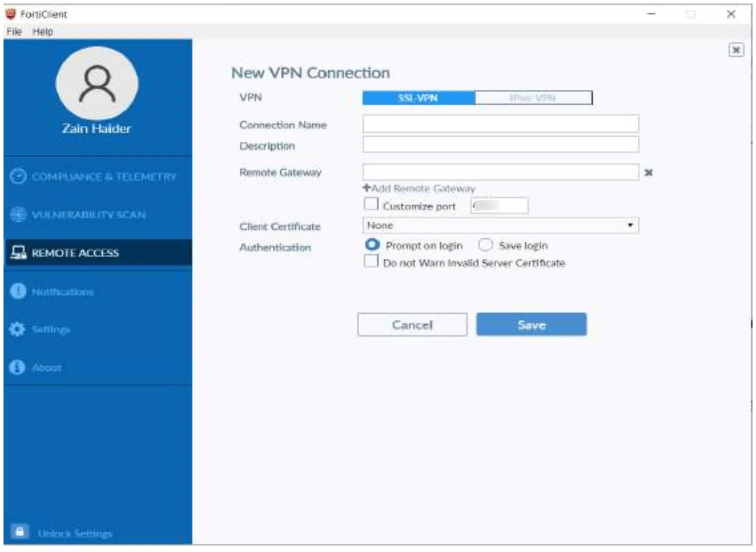This screenshot has width=756, height=552.
Task: Click the Unlock Settings lock icon
Action: (x=20, y=531)
